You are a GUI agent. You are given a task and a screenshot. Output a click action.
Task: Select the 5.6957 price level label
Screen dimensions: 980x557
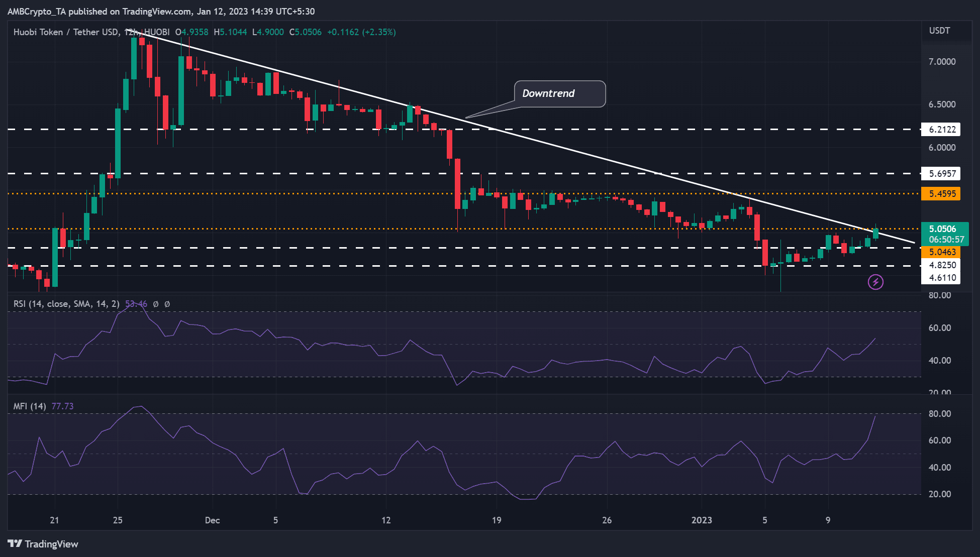click(x=941, y=174)
